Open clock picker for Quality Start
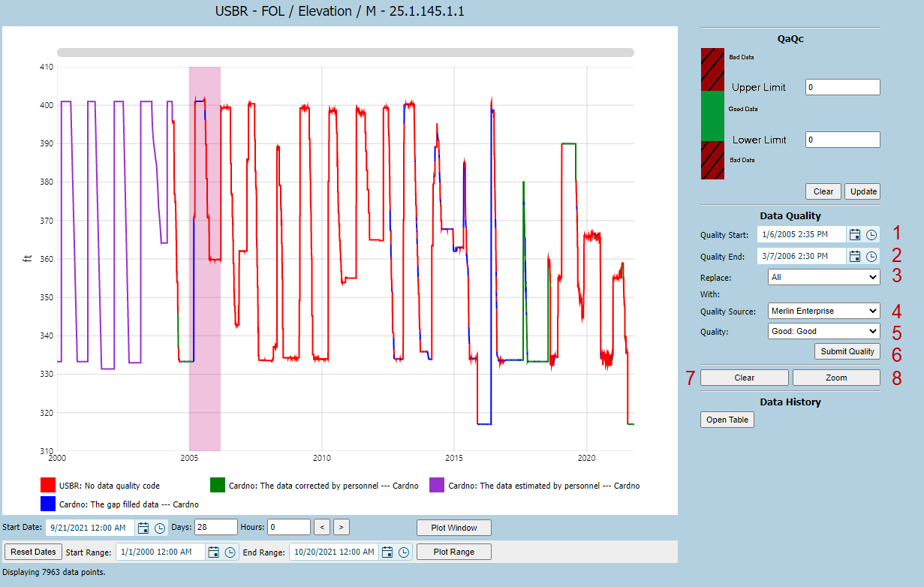The image size is (924, 587). (871, 235)
